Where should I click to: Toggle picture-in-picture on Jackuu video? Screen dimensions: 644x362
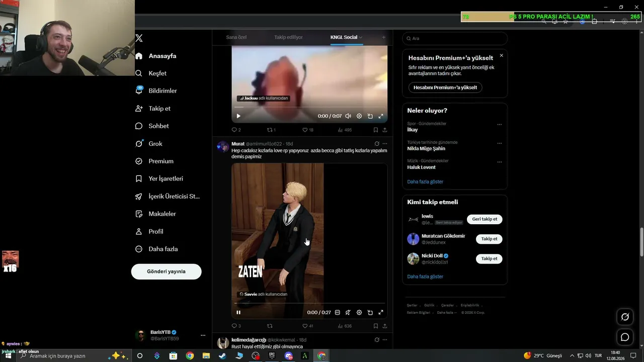pos(370,116)
